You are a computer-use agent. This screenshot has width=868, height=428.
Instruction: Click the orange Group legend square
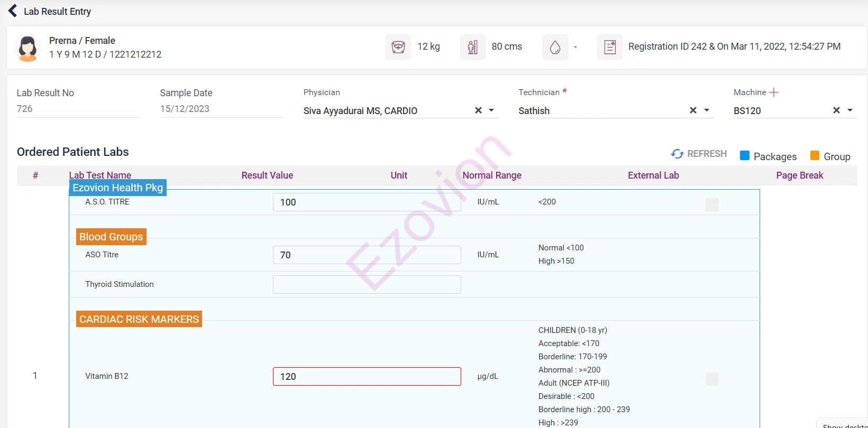point(815,155)
